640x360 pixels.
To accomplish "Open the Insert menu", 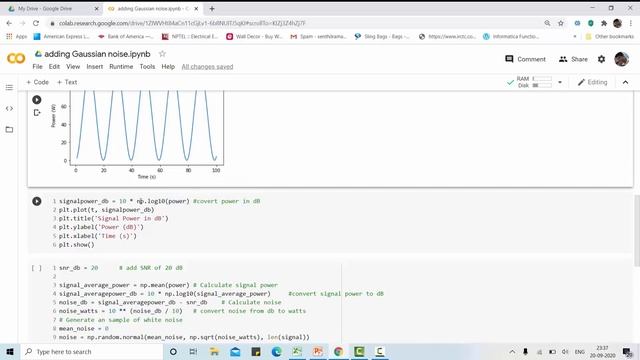I will [x=95, y=67].
